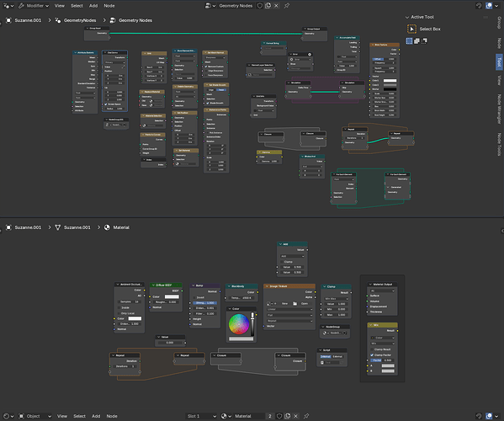Image resolution: width=504 pixels, height=421 pixels.
Task: Click the Diffuse BSDF color swatch
Action: tap(172, 297)
